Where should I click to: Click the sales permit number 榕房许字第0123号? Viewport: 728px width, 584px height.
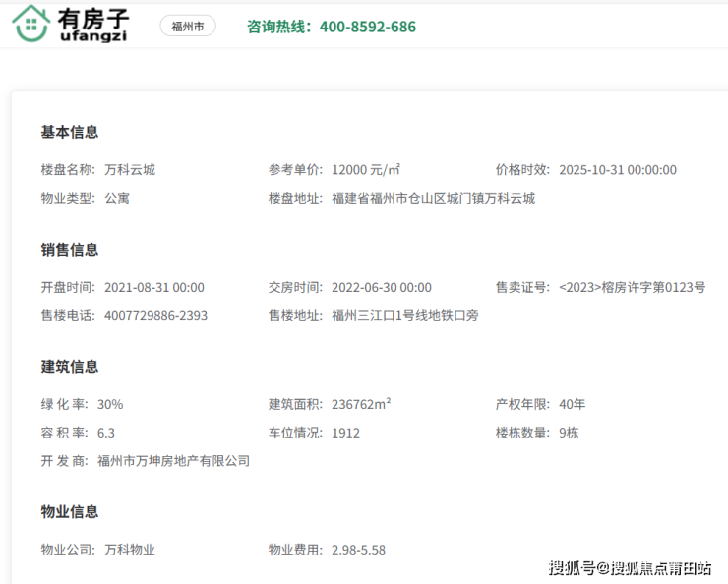click(x=632, y=287)
